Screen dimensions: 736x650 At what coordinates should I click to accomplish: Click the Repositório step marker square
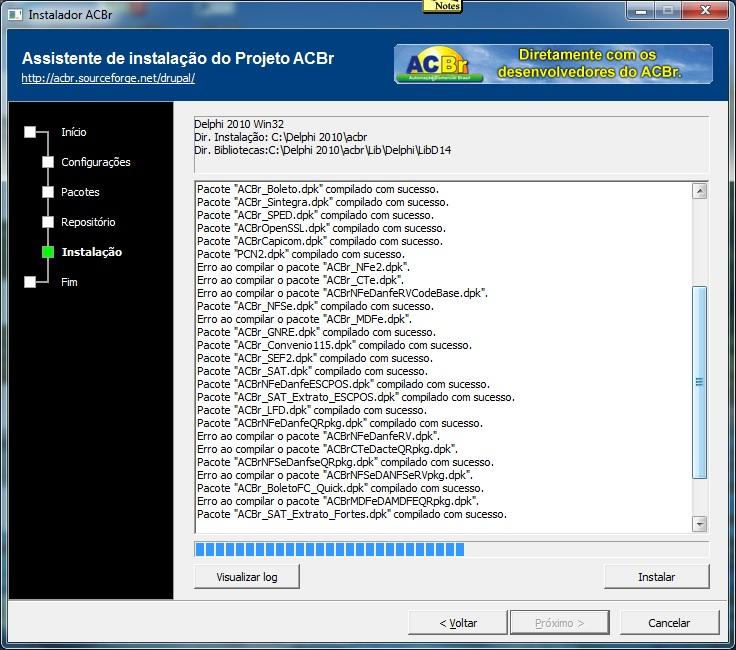[x=48, y=222]
